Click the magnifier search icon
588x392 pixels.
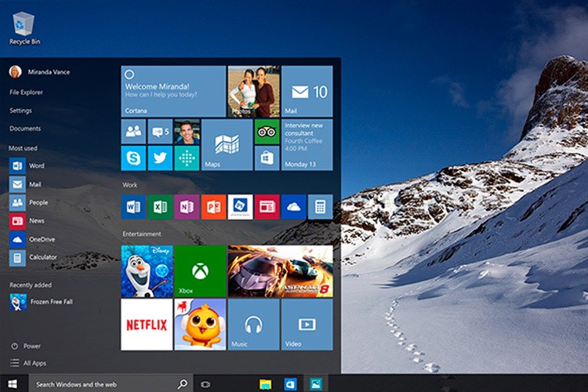(x=182, y=383)
